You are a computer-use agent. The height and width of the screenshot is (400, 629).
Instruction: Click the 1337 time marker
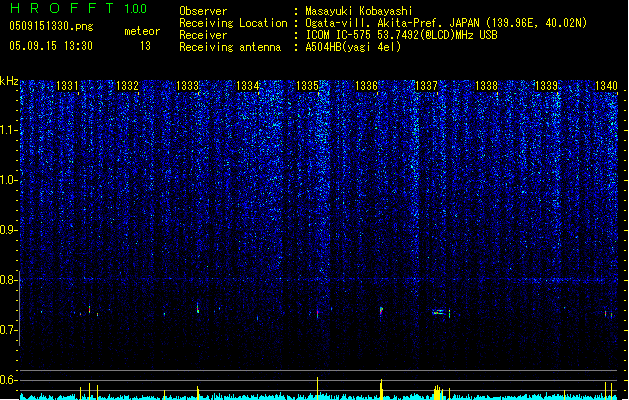click(x=426, y=86)
